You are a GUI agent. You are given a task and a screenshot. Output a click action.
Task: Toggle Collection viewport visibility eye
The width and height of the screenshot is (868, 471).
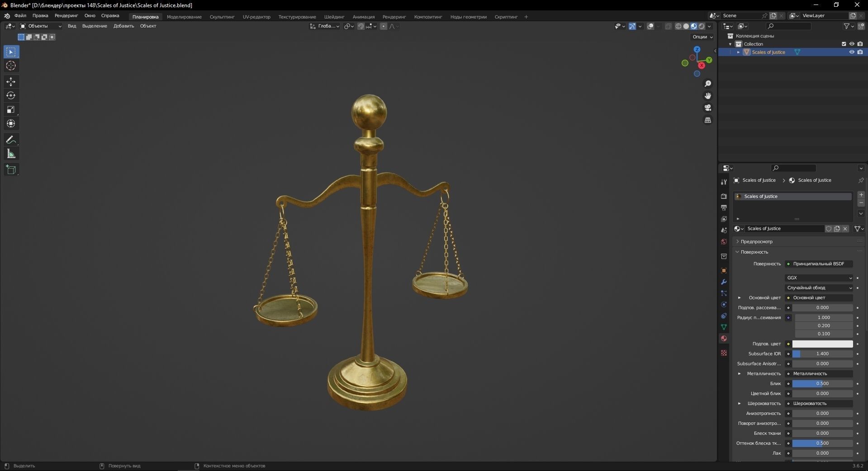[852, 44]
